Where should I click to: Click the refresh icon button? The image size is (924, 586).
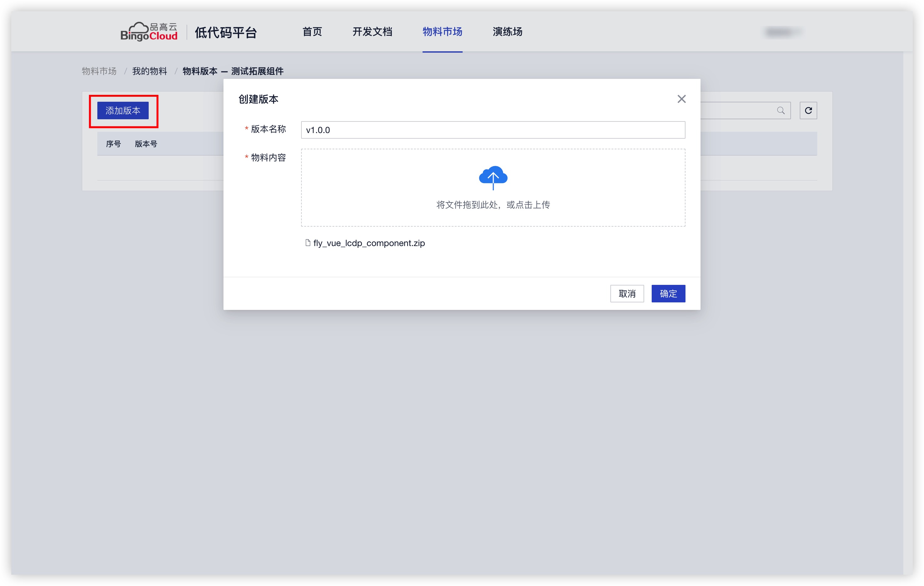(x=808, y=111)
